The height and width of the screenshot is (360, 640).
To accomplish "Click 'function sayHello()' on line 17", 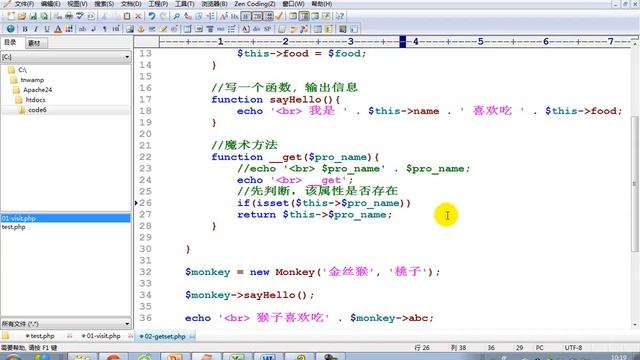I will 276,100.
